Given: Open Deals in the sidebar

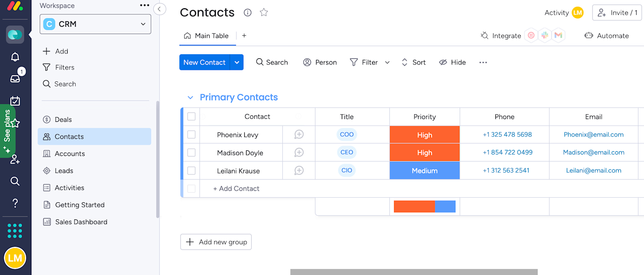Looking at the screenshot, I should tap(63, 120).
